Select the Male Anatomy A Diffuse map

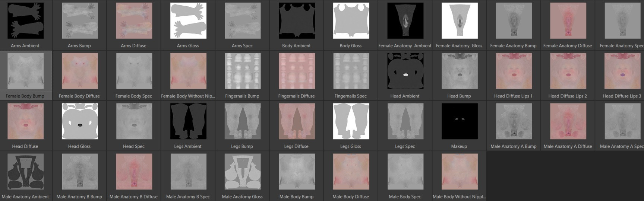(x=568, y=121)
